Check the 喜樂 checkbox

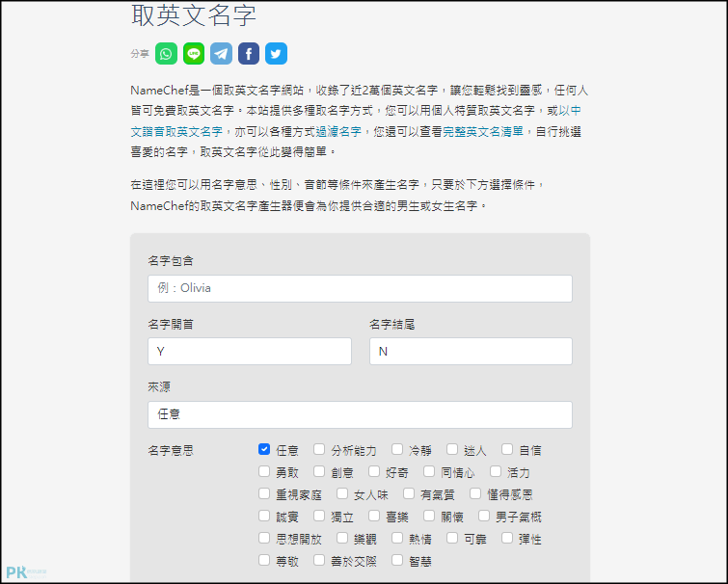point(374,516)
